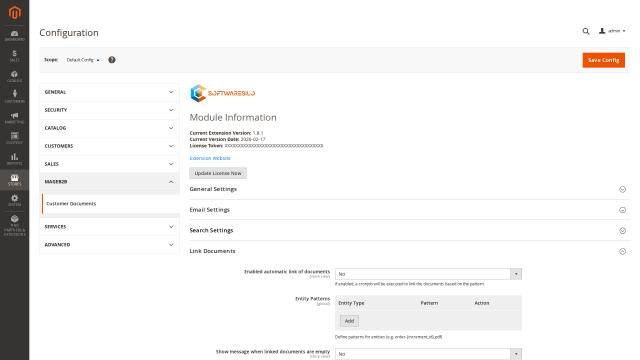Expand Email Settings group
Viewport: 640px width, 360px height.
pos(409,210)
